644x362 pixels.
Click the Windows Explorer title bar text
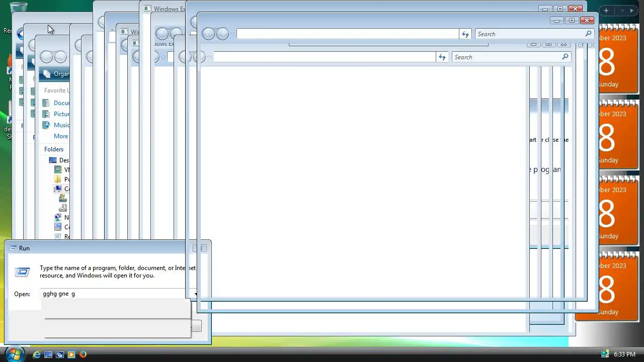(x=169, y=9)
